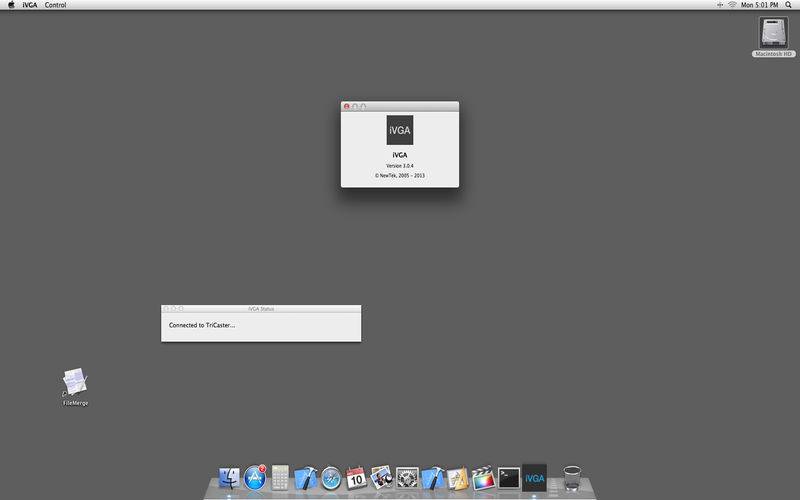Click the iVGA icon in Dock

point(534,478)
